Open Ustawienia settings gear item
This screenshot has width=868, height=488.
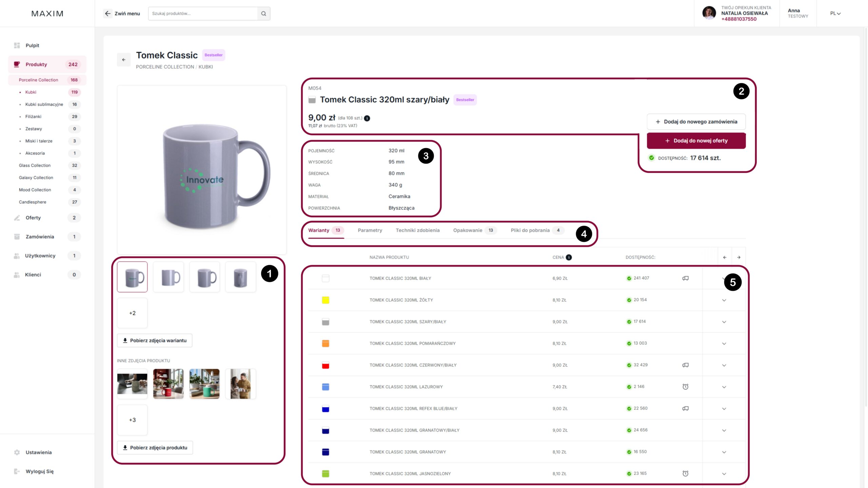[x=17, y=452]
